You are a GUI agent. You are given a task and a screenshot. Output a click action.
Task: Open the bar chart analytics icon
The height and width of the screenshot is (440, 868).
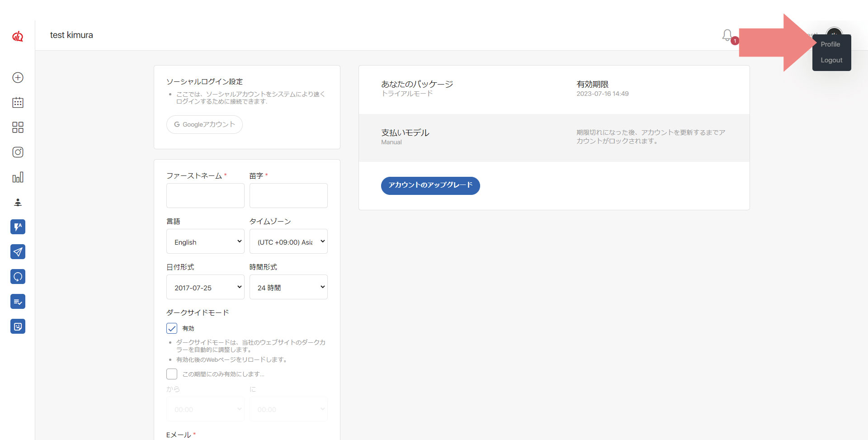point(18,177)
